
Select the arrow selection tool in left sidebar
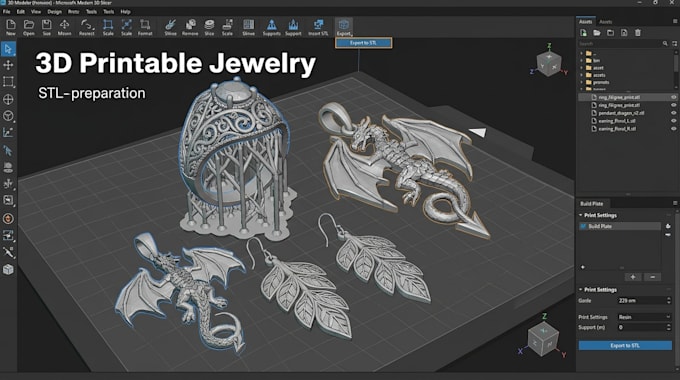[8, 49]
